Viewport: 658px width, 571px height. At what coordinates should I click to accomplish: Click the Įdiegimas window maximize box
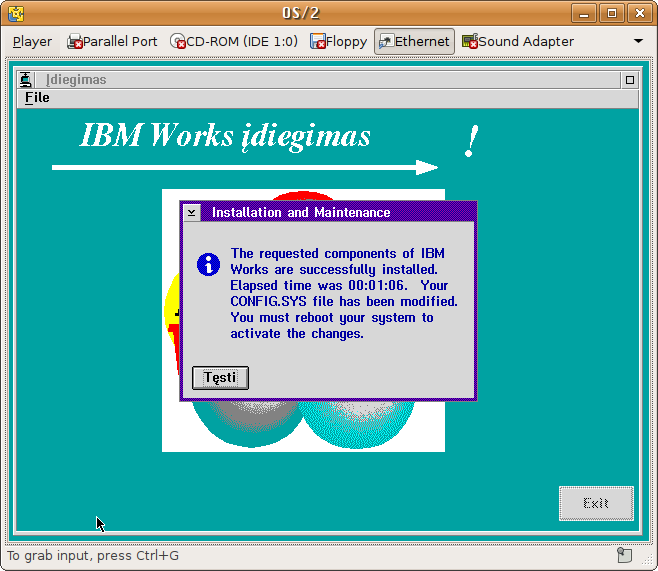(629, 80)
